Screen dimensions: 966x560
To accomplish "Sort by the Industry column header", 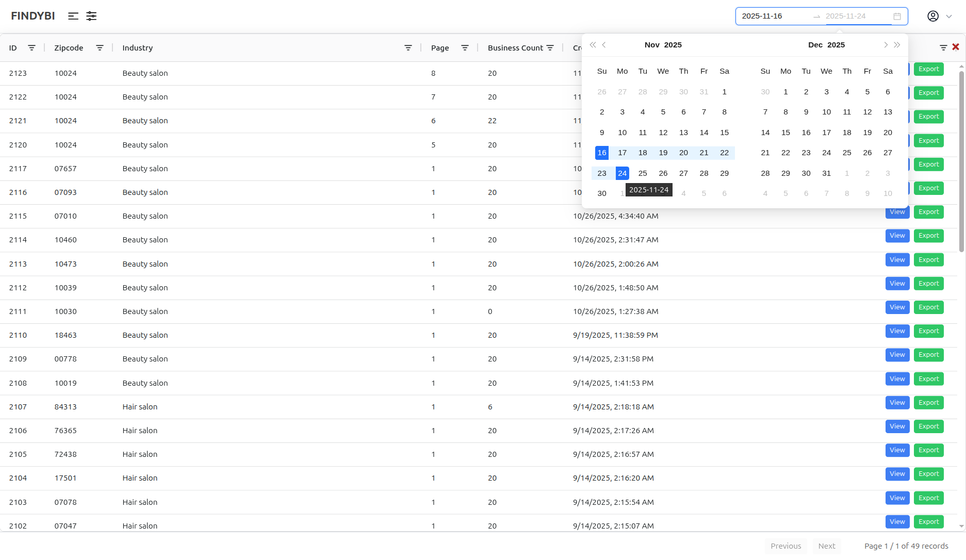I will coord(138,47).
